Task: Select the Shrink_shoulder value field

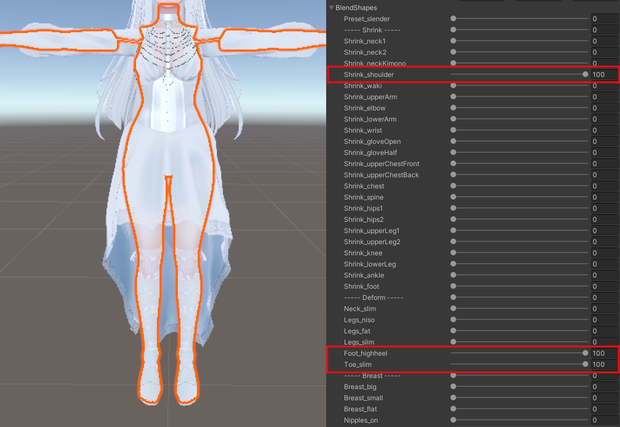Action: (604, 74)
